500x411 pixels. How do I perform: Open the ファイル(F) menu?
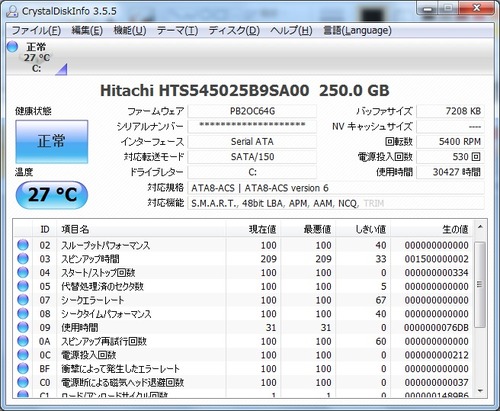click(x=36, y=31)
